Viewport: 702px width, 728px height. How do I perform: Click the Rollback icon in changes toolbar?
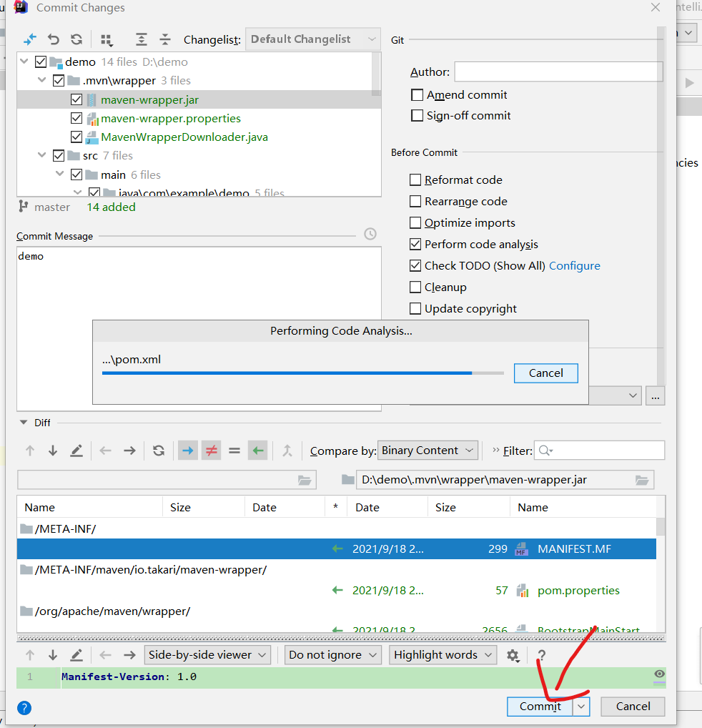[54, 40]
